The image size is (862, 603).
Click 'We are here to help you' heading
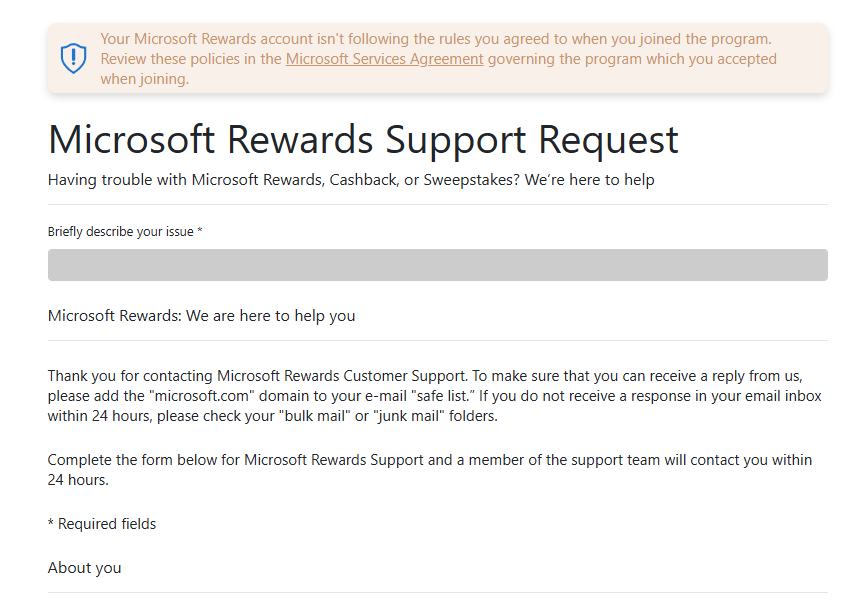pos(202,316)
